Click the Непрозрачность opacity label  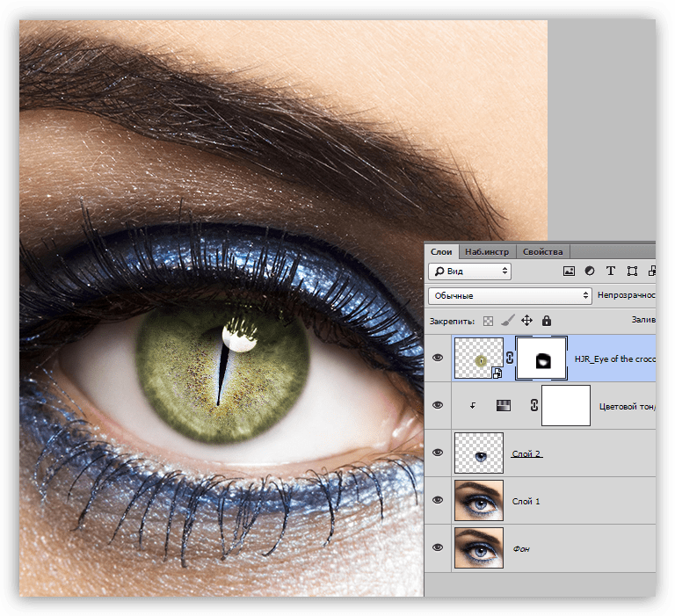click(x=627, y=295)
